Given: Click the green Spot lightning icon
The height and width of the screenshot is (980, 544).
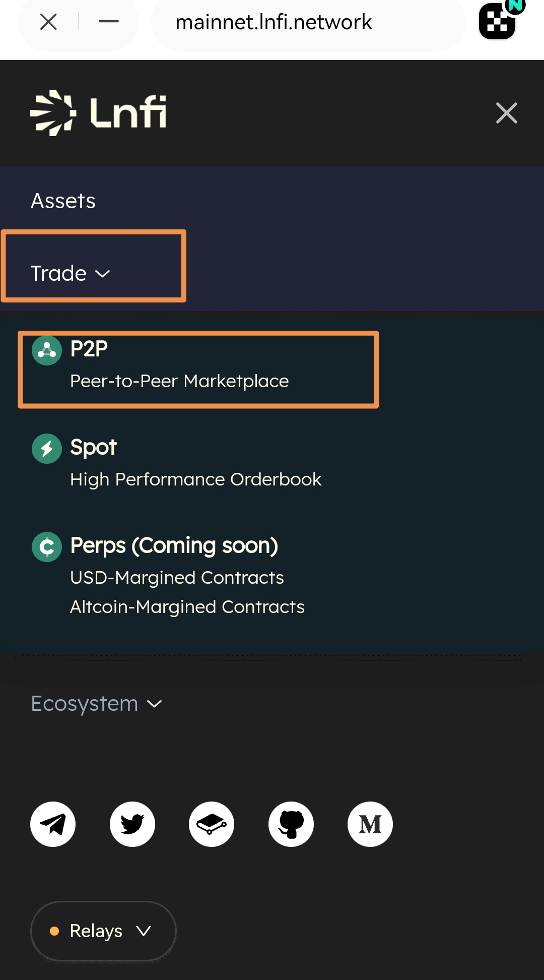Looking at the screenshot, I should (47, 448).
